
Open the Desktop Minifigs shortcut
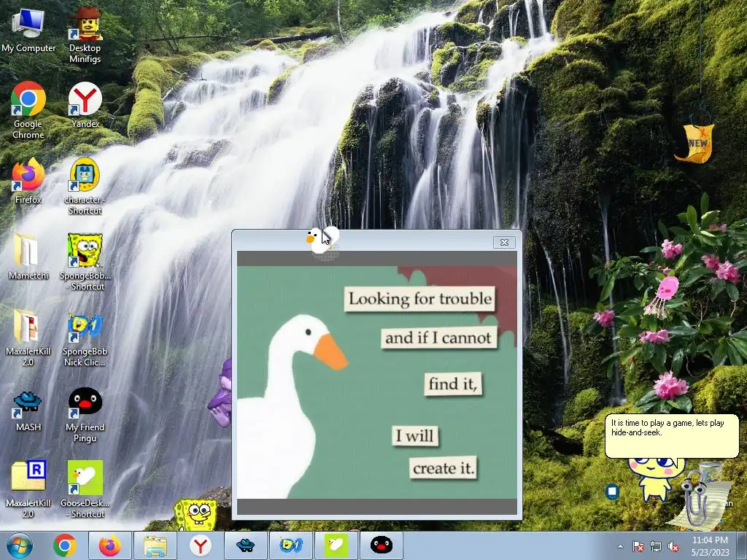coord(85,34)
